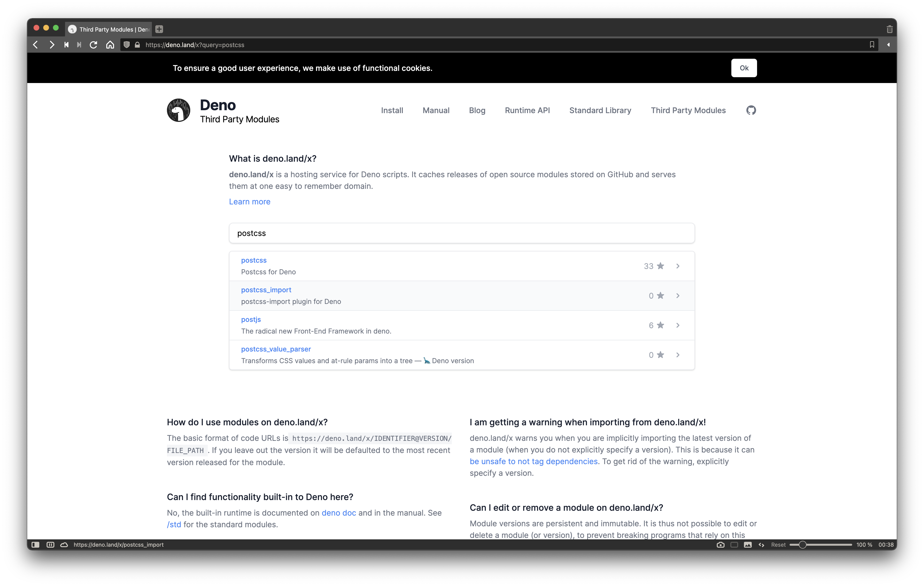The width and height of the screenshot is (924, 586).
Task: Accept cookies with the Ok button
Action: (x=744, y=68)
